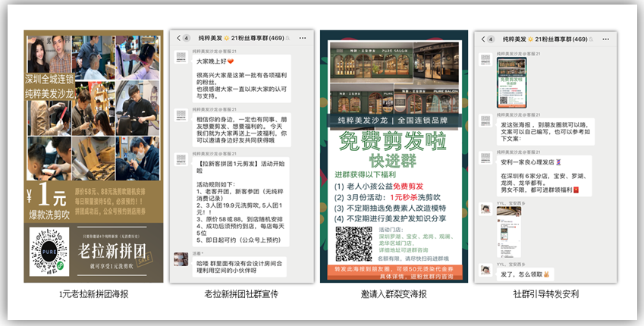Open the QR code on 免费剪发啦 poster
644x326 pixels.
click(353, 243)
